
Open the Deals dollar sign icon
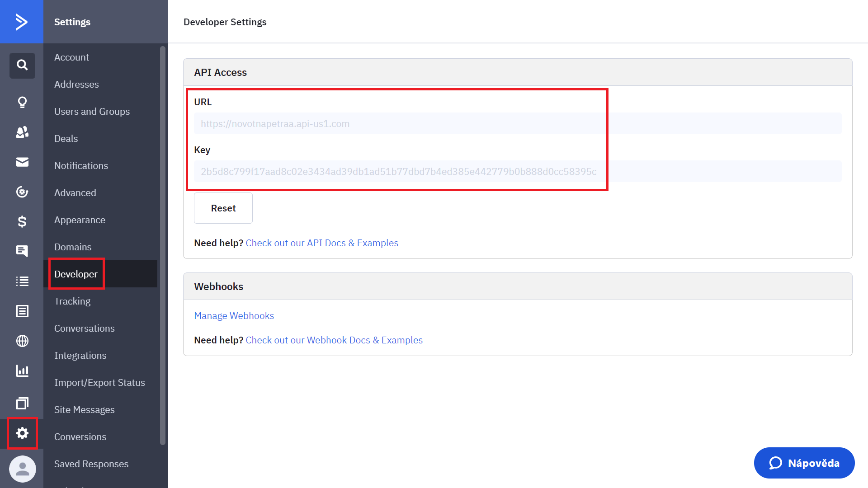(22, 221)
